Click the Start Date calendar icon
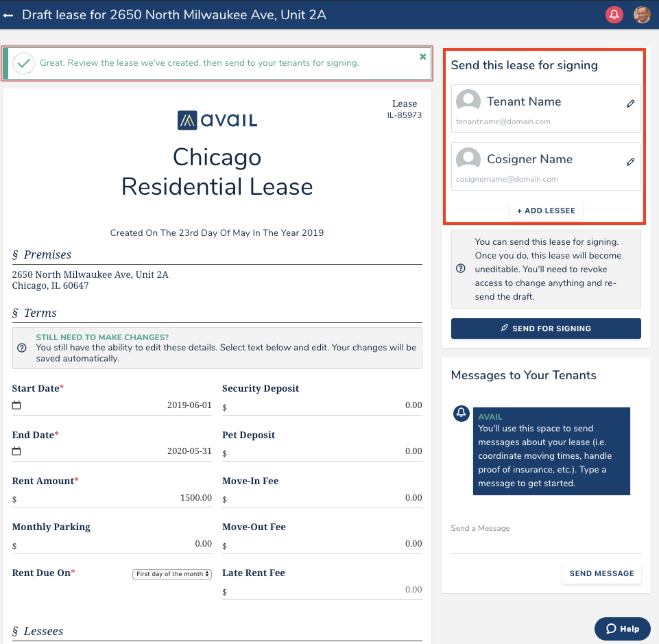The width and height of the screenshot is (659, 644). [x=16, y=405]
